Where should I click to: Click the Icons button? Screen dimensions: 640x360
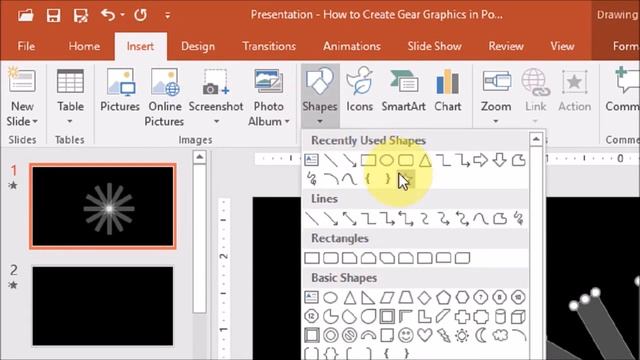click(x=360, y=90)
